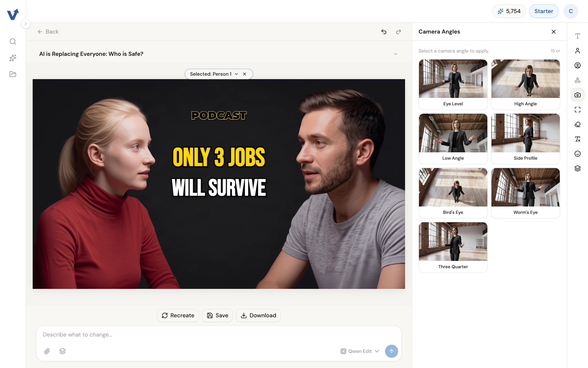Undo the last edit
Viewport: 588px width, 368px height.
pos(384,32)
